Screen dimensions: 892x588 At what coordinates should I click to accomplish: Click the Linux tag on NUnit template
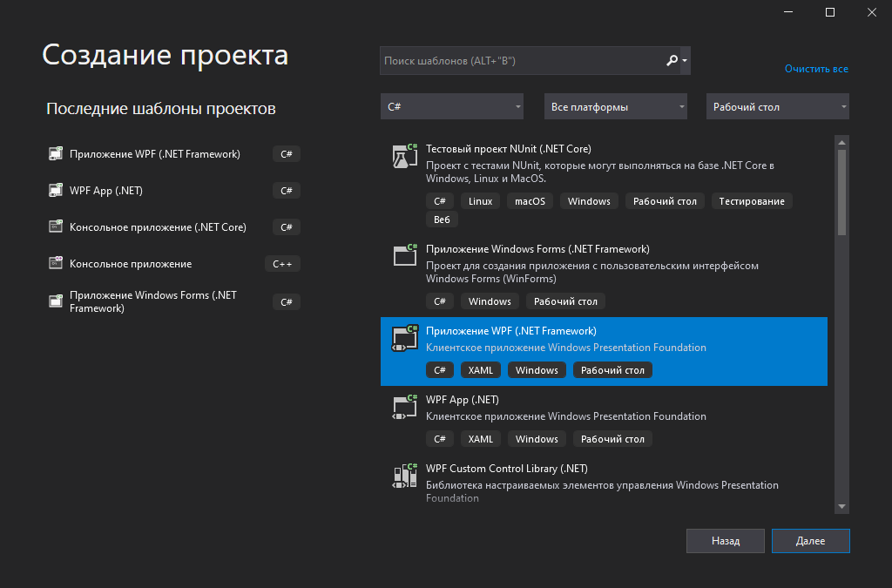[x=480, y=201]
